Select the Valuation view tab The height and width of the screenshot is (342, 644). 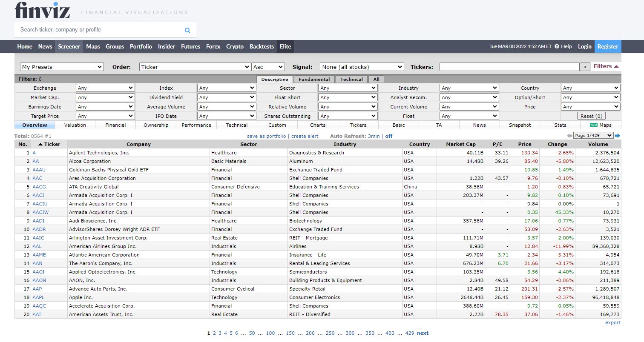pyautogui.click(x=75, y=125)
